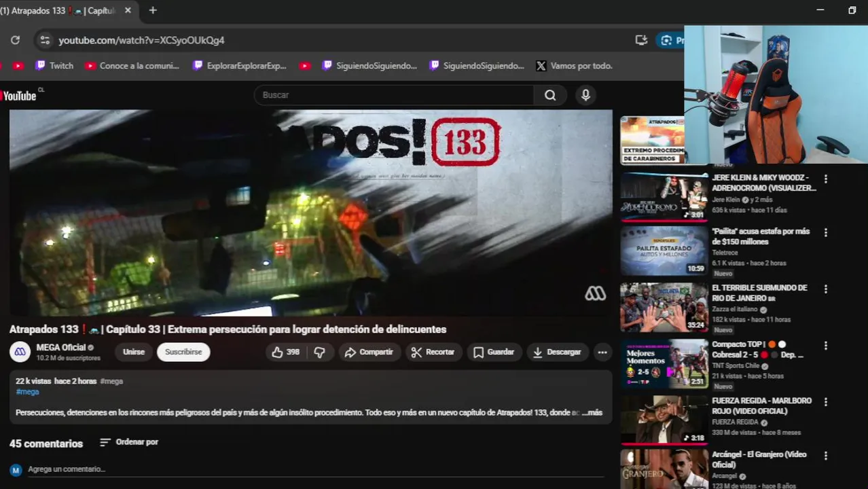Open MEGA Oficial channel avatar
This screenshot has height=489, width=868.
[20, 352]
